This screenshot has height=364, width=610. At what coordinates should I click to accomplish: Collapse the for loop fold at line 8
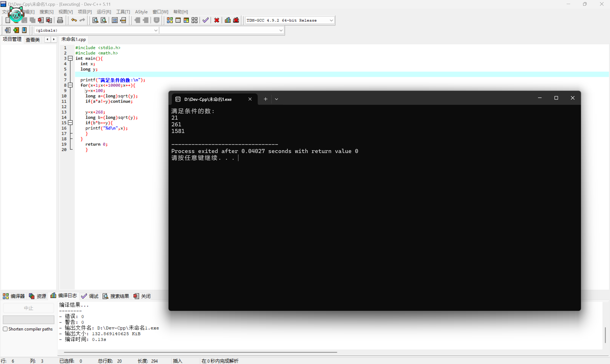click(70, 85)
